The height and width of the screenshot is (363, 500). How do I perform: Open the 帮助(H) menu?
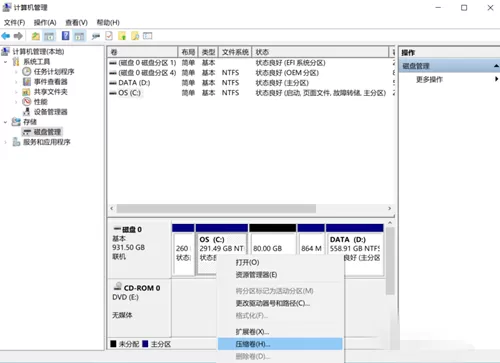tap(108, 22)
